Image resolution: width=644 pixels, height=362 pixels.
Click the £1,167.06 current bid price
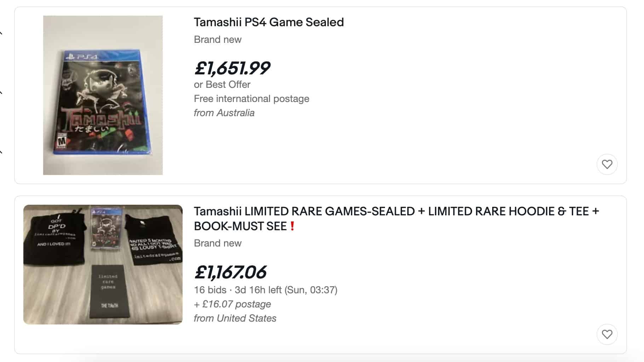point(230,272)
